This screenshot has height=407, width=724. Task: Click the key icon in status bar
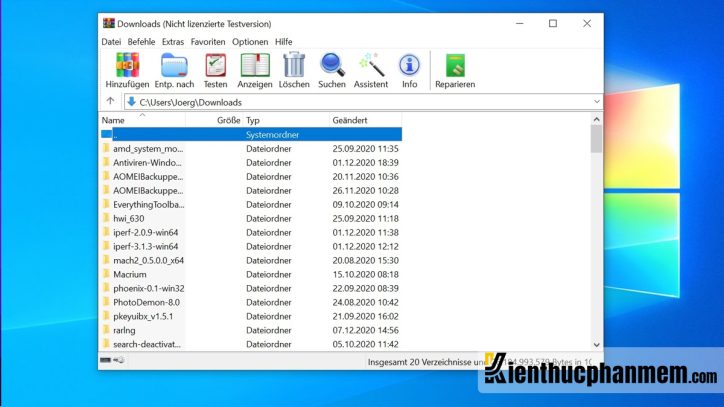point(119,360)
